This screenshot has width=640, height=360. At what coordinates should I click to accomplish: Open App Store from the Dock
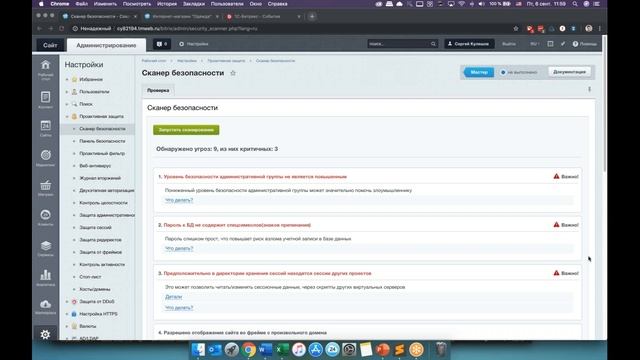[316, 350]
